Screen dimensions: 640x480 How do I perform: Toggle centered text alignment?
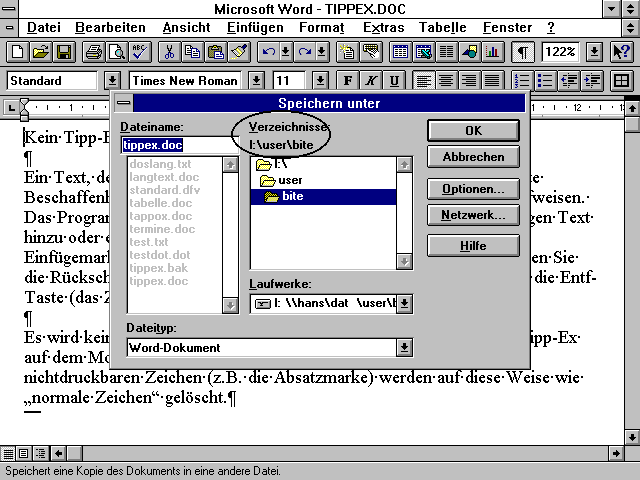[446, 80]
